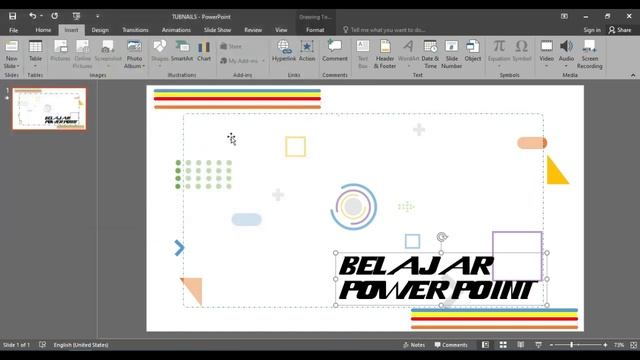This screenshot has width=640, height=360.
Task: Insert a Hyperlink
Action: (x=284, y=51)
